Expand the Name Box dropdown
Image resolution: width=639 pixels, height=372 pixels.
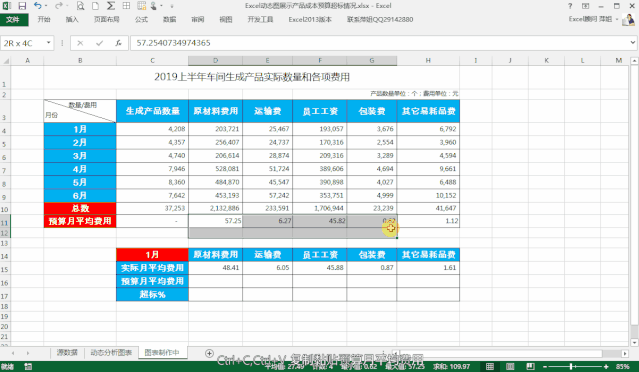[x=48, y=43]
